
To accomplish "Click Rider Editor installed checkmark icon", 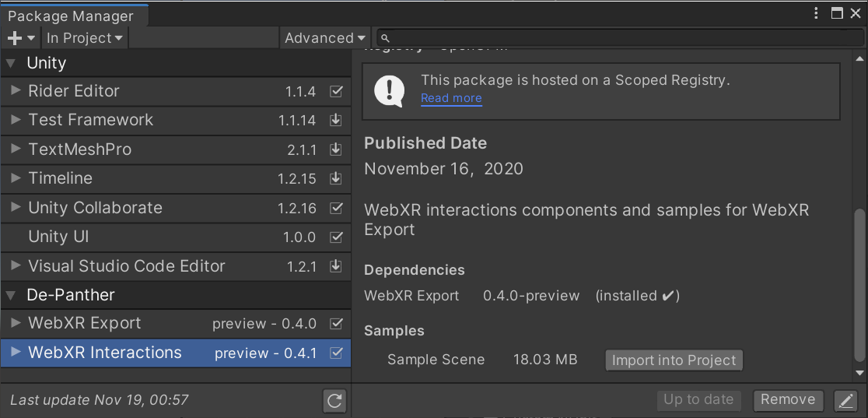I will click(335, 92).
